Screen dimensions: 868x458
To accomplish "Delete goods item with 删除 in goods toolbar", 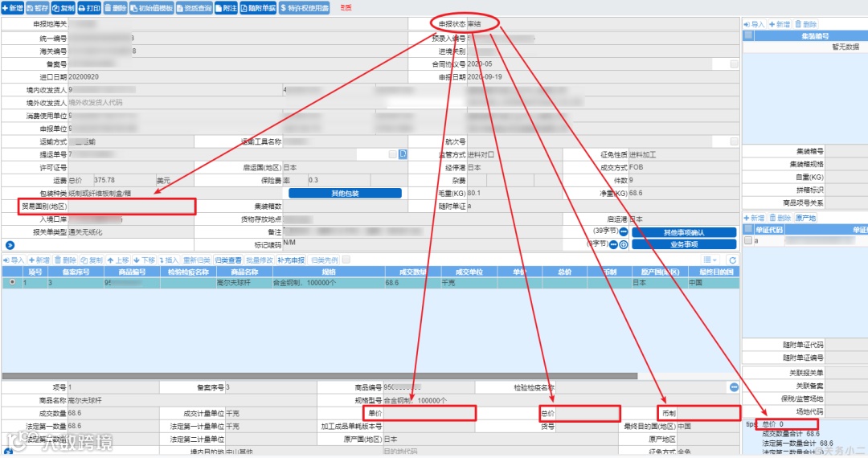I will click(65, 260).
